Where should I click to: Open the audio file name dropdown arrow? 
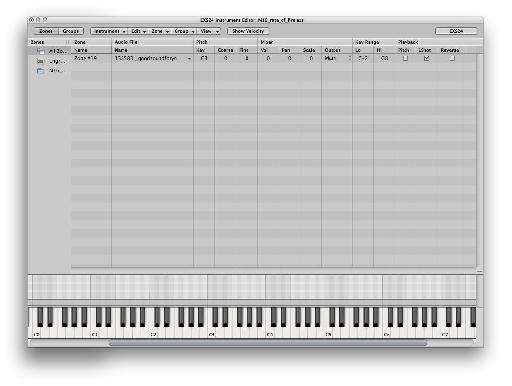tap(189, 59)
